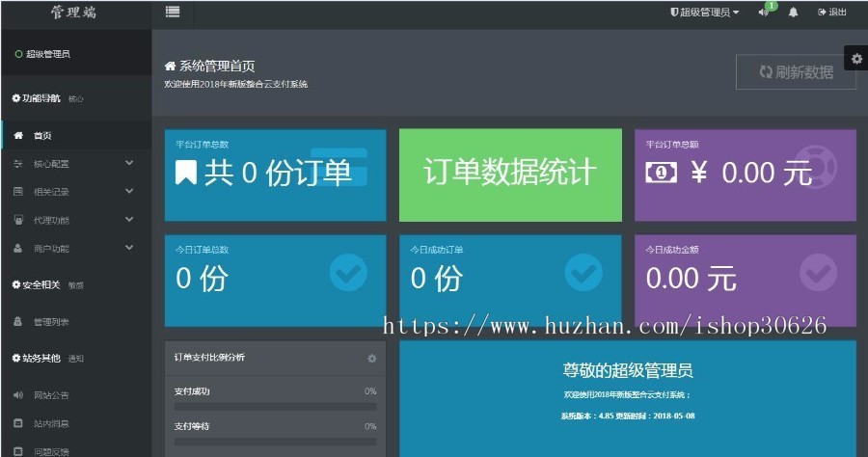This screenshot has height=457, width=868.
Task: Click the money bill icon beside ¥ 0.00
Action: pos(661,173)
